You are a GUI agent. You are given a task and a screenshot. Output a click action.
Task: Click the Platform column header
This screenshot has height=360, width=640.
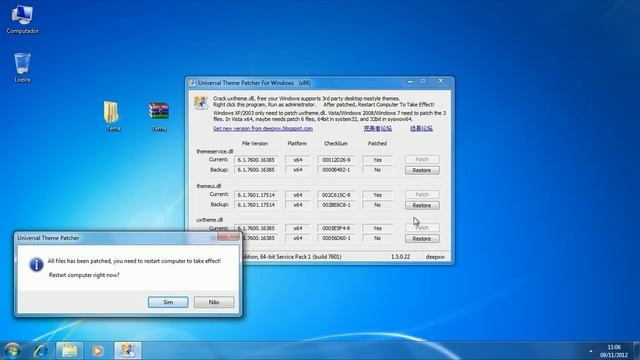pos(297,144)
